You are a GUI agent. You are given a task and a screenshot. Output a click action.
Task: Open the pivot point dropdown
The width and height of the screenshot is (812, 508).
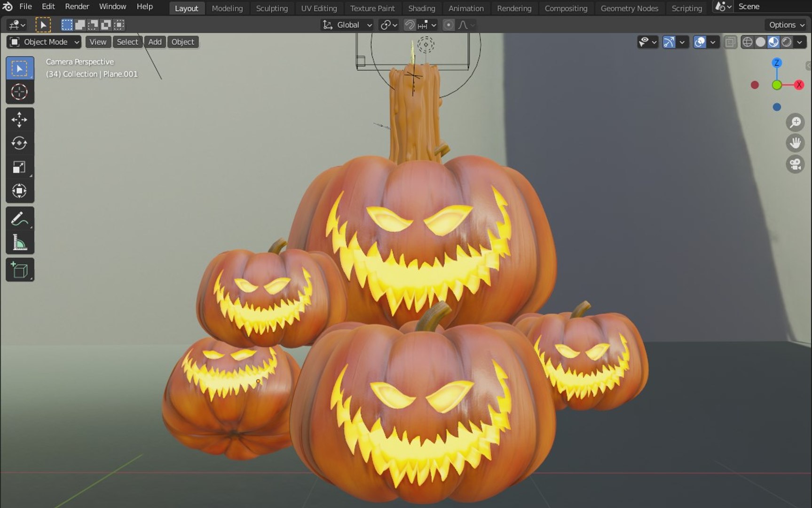[389, 25]
